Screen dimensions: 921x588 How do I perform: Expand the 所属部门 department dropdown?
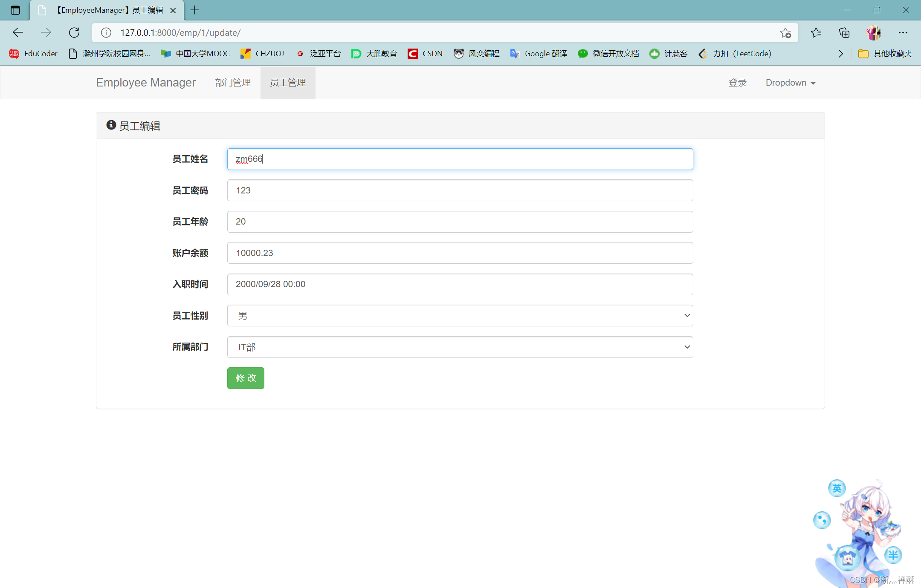(x=460, y=347)
